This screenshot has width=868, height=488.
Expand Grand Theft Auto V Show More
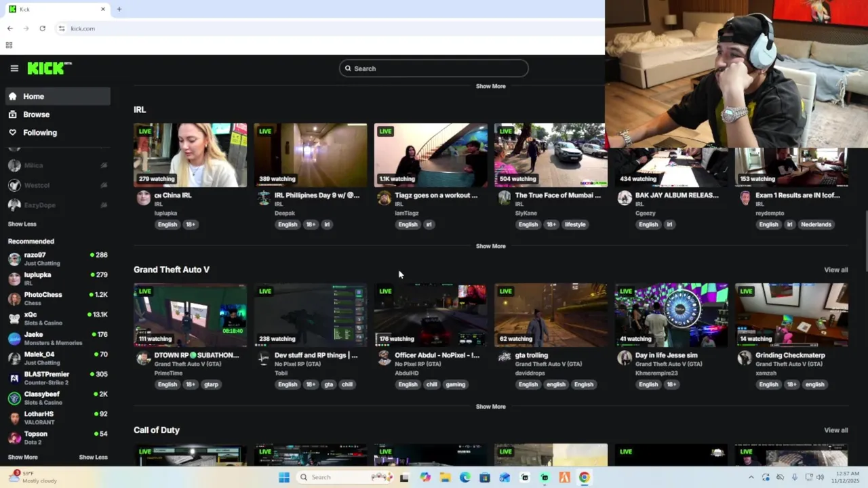(x=491, y=407)
